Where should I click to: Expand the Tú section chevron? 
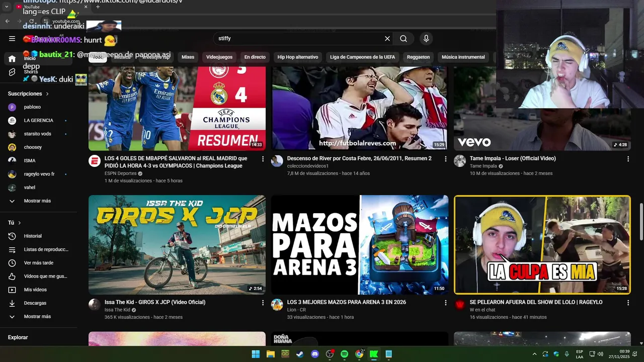[x=20, y=223]
